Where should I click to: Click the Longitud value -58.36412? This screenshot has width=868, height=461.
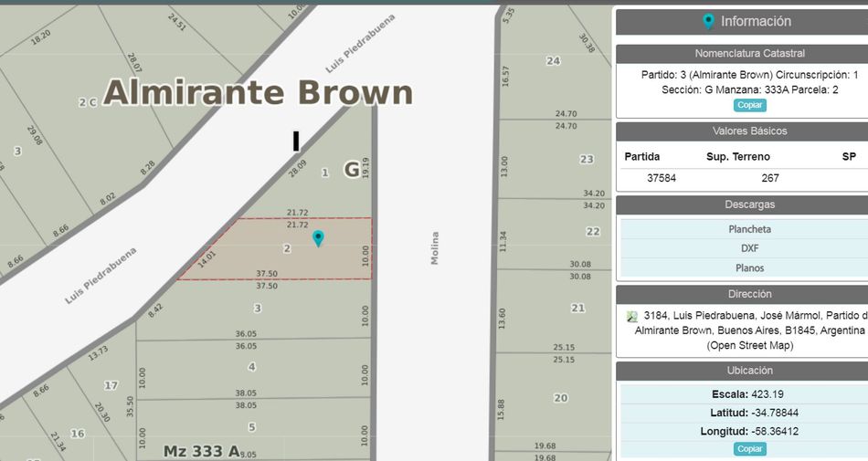click(775, 431)
